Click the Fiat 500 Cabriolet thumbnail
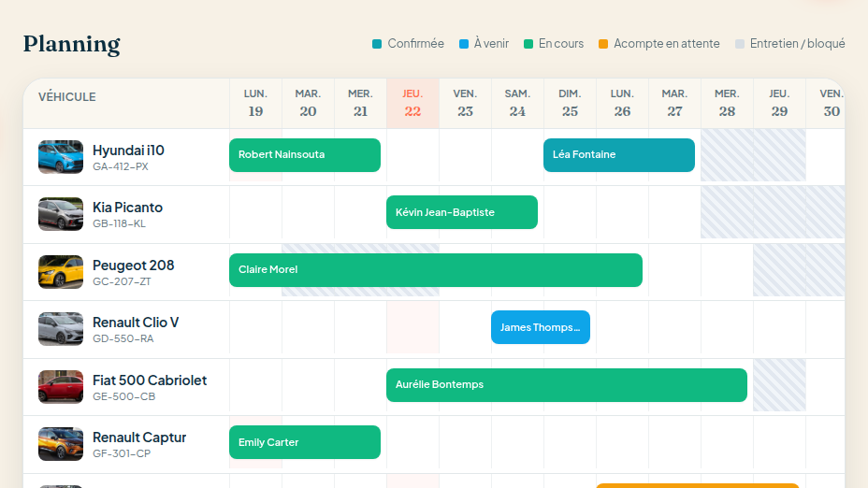This screenshot has height=488, width=868. [61, 387]
